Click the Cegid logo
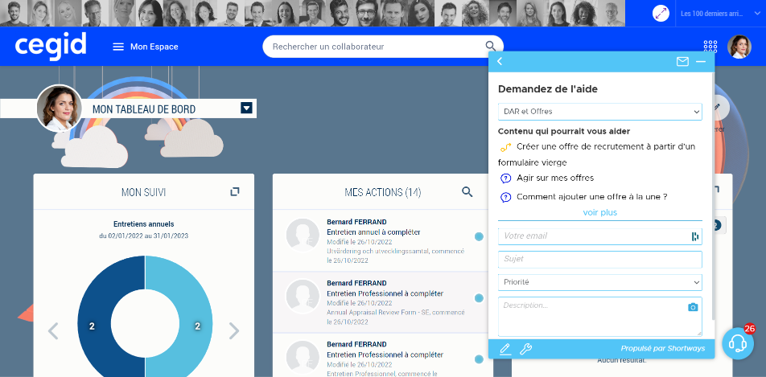The image size is (766, 377). [x=50, y=46]
